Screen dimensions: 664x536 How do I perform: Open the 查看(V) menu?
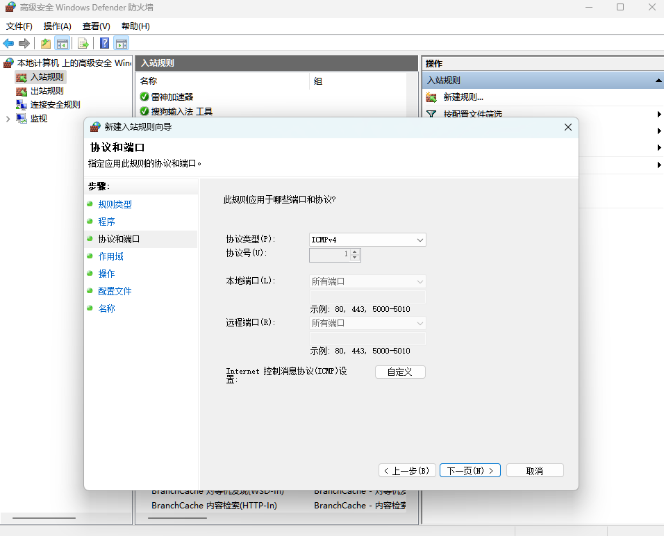96,26
